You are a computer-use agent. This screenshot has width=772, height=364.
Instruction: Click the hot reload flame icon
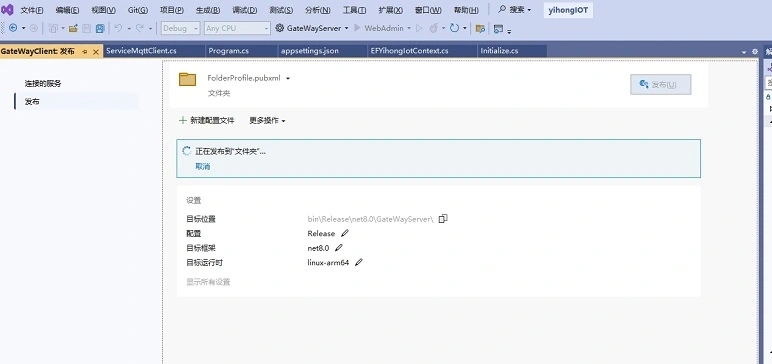433,28
